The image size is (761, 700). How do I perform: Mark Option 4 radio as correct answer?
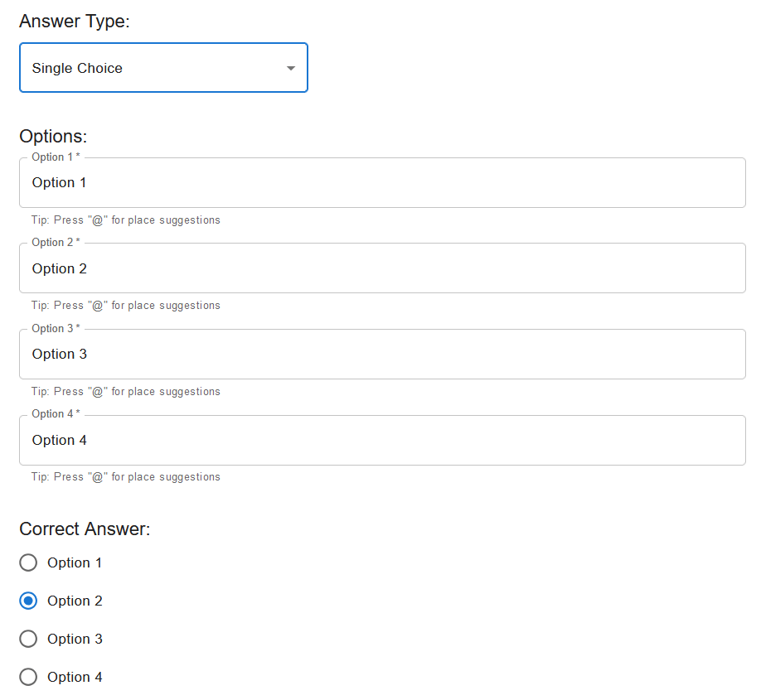[x=28, y=678]
